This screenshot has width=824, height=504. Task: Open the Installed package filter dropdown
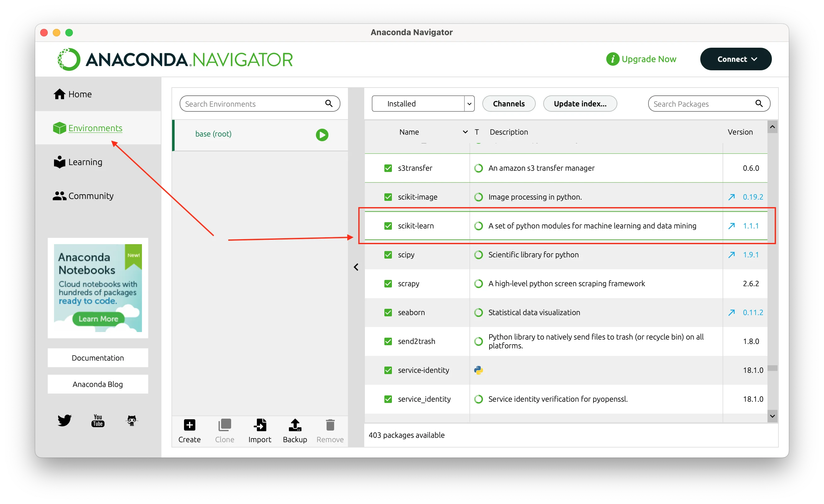pyautogui.click(x=423, y=104)
